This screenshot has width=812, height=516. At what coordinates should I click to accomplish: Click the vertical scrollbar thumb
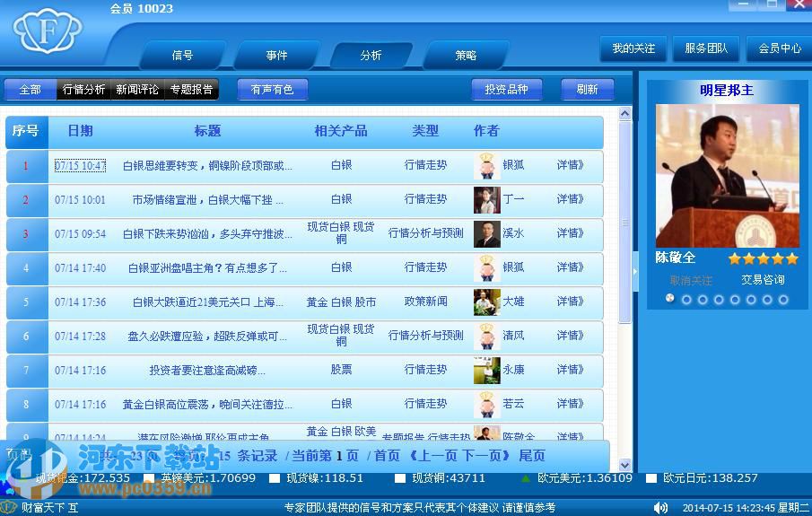point(625,223)
